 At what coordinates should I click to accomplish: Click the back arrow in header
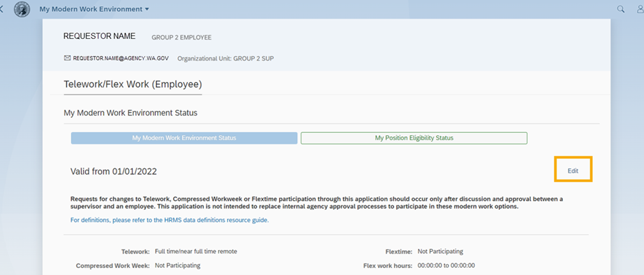pyautogui.click(x=2, y=10)
